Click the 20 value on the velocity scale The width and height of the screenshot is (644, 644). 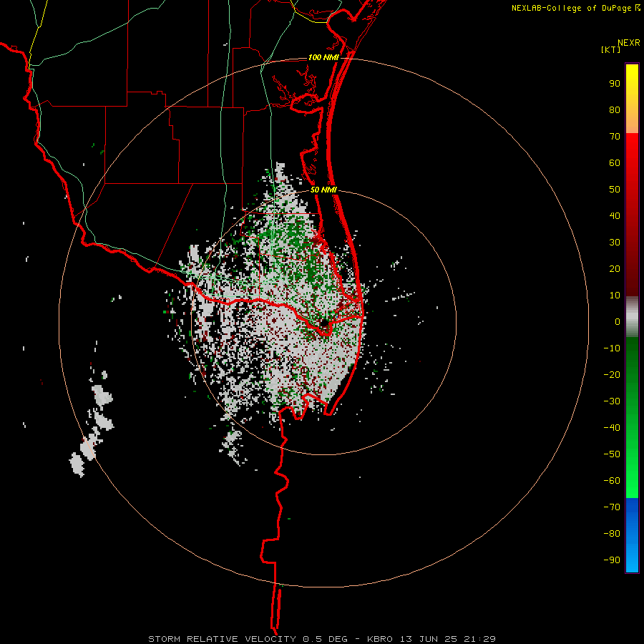(615, 268)
